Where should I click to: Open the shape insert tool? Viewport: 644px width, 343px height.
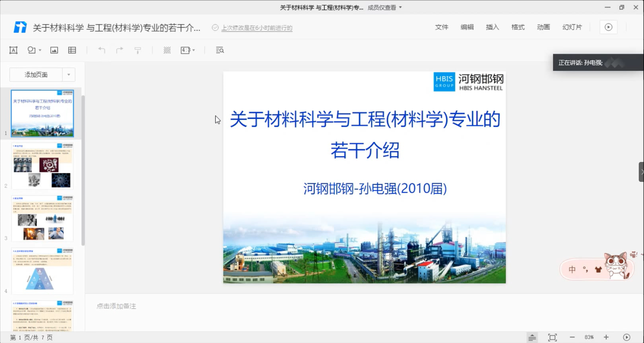pyautogui.click(x=32, y=50)
